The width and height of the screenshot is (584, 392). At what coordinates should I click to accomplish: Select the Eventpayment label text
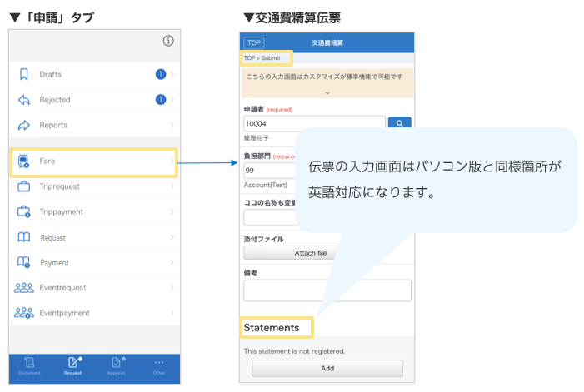tap(64, 313)
